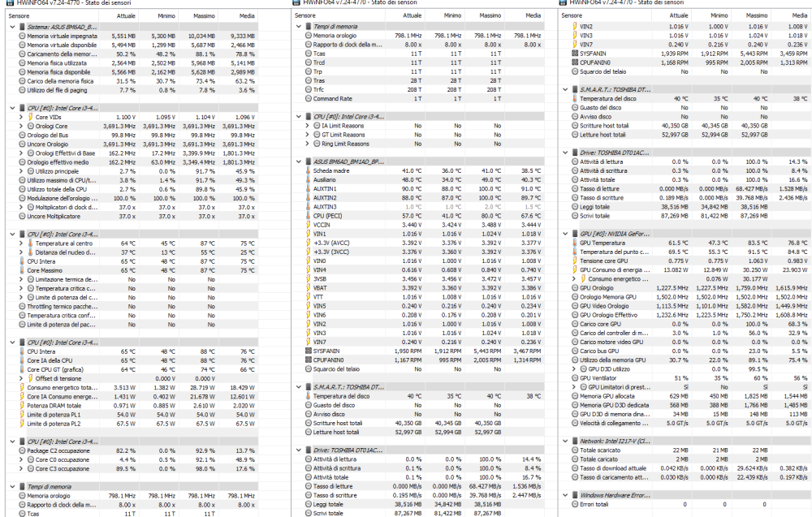Expand the Offset di tensione row
This screenshot has height=517, width=812.
click(x=21, y=379)
